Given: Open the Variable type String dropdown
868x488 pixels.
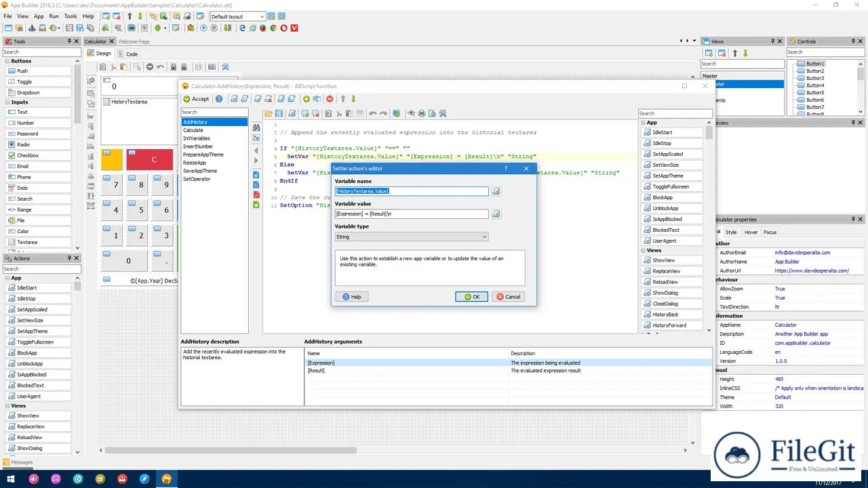Looking at the screenshot, I should coord(411,237).
